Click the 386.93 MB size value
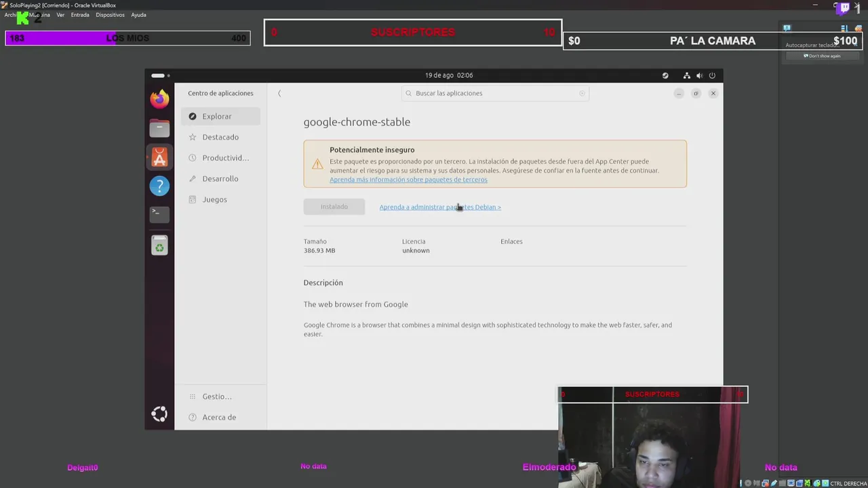The width and height of the screenshot is (868, 488). click(x=319, y=251)
